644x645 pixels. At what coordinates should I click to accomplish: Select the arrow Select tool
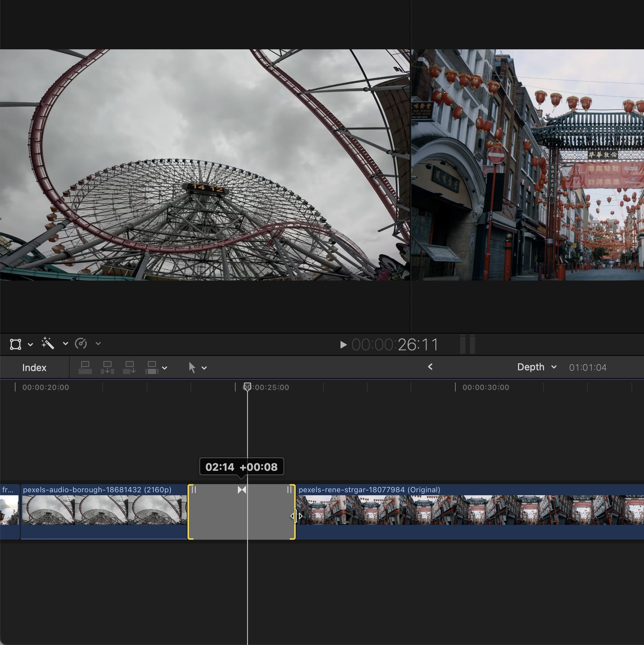[x=192, y=367]
